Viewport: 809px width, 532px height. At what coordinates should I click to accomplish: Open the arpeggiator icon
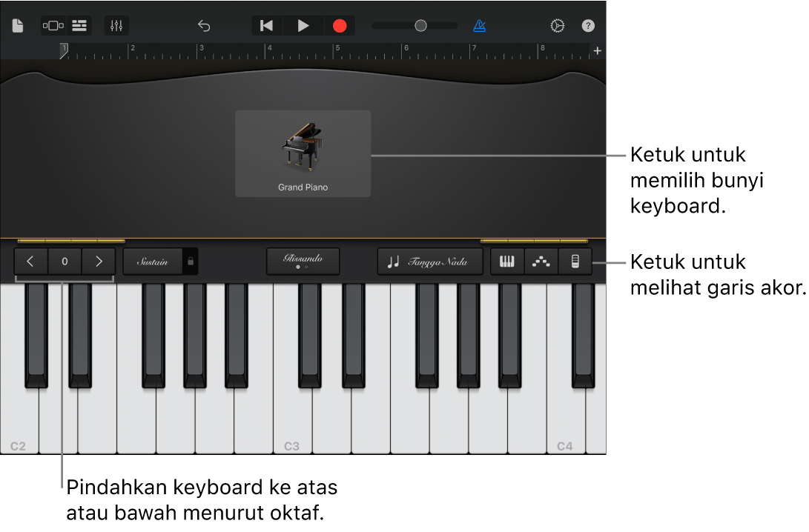coord(541,262)
